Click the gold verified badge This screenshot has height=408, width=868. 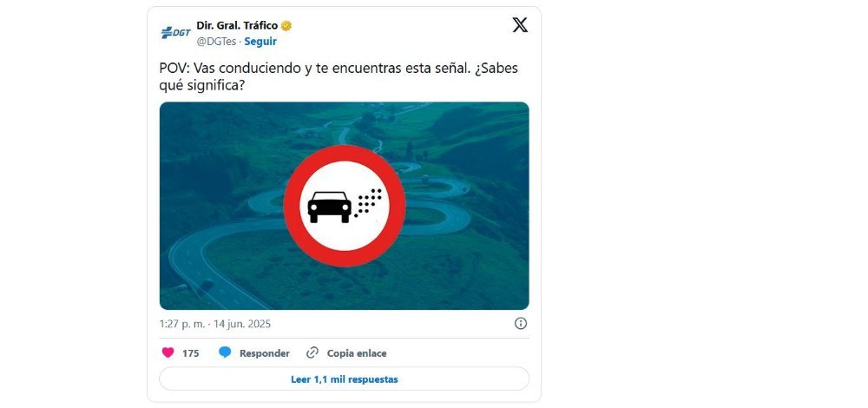coord(286,25)
